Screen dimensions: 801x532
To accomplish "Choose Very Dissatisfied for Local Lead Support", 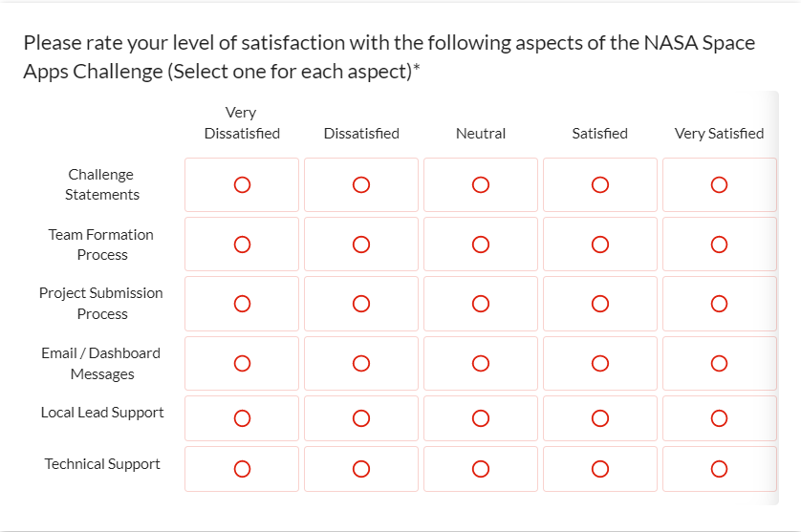I will [x=242, y=418].
